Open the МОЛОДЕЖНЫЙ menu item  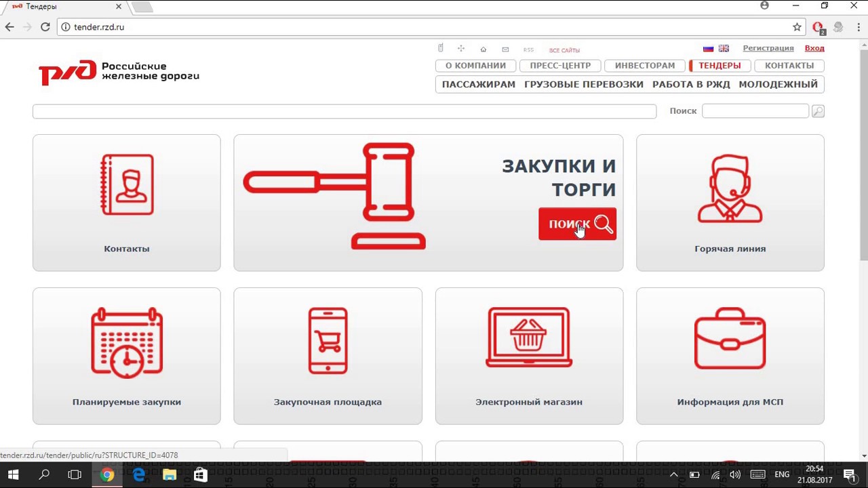pyautogui.click(x=778, y=85)
